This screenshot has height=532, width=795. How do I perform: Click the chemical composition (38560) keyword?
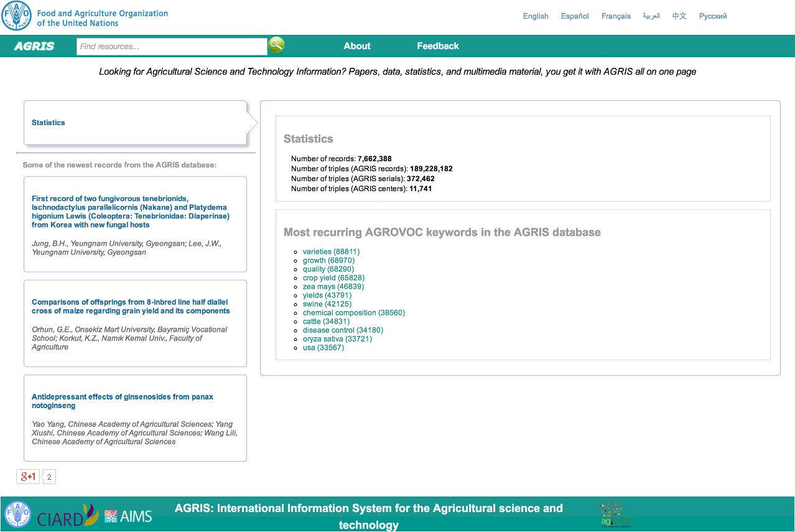pyautogui.click(x=354, y=313)
